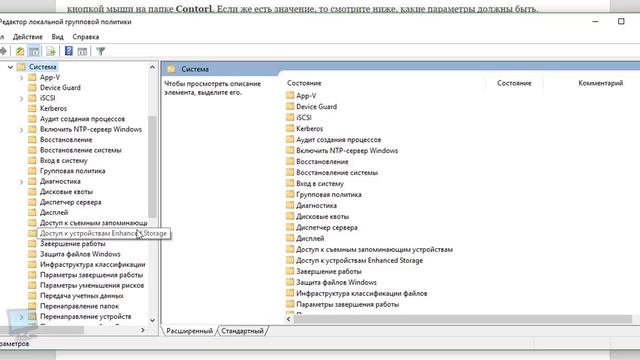Viewport: 640px width, 360px height.
Task: Click the Kerberos folder icon in the right list
Action: click(290, 129)
